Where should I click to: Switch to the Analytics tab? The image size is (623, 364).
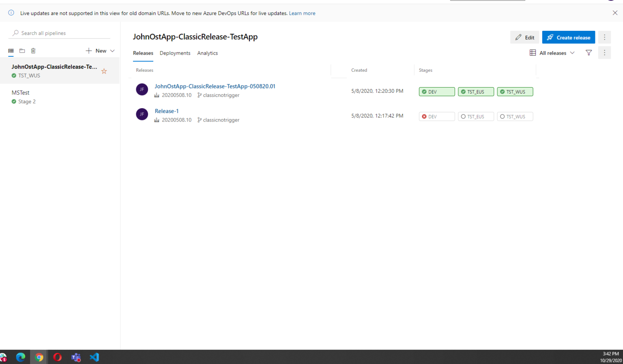(207, 53)
